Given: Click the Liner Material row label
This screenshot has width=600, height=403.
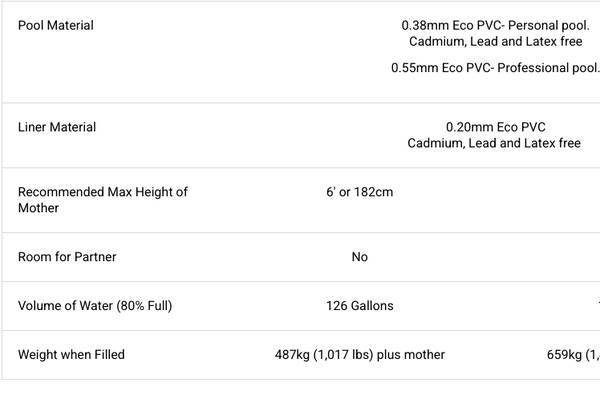Looking at the screenshot, I should point(57,127).
